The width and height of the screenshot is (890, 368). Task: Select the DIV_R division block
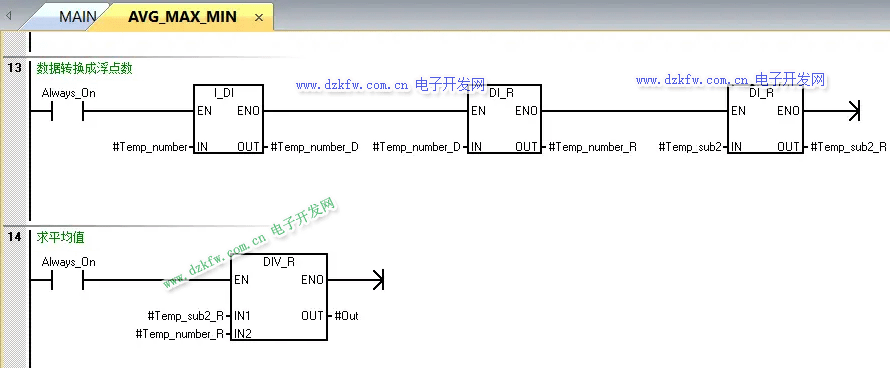tap(279, 297)
